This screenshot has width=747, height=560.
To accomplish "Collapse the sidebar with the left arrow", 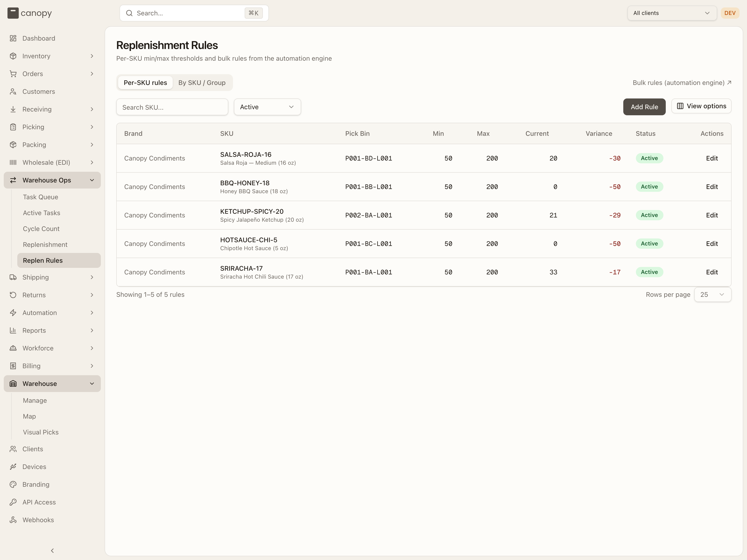I will (x=52, y=550).
